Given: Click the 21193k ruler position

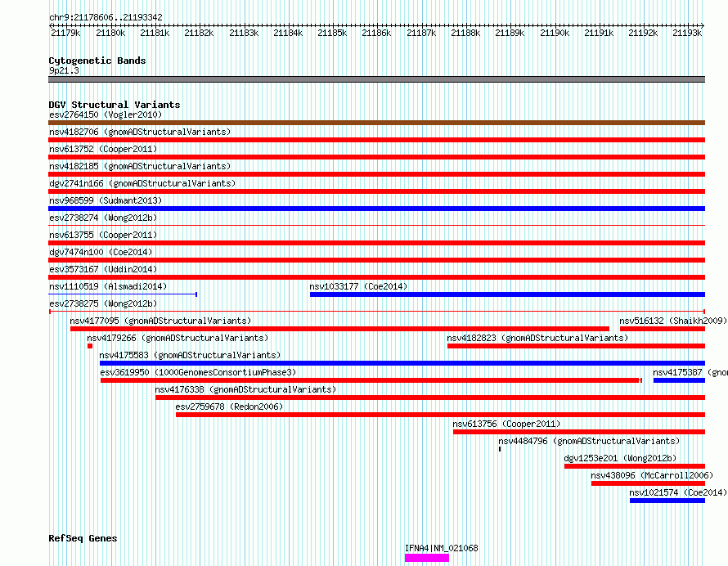Looking at the screenshot, I should [687, 33].
